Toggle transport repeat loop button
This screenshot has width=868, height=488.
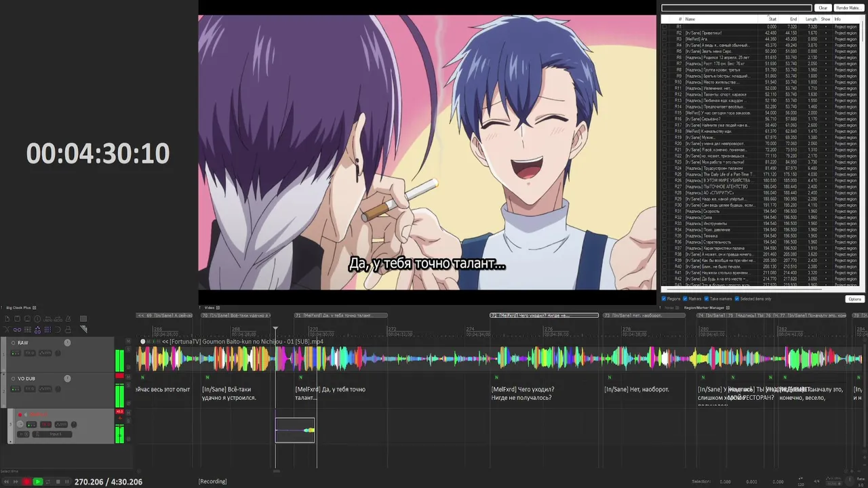(48, 481)
